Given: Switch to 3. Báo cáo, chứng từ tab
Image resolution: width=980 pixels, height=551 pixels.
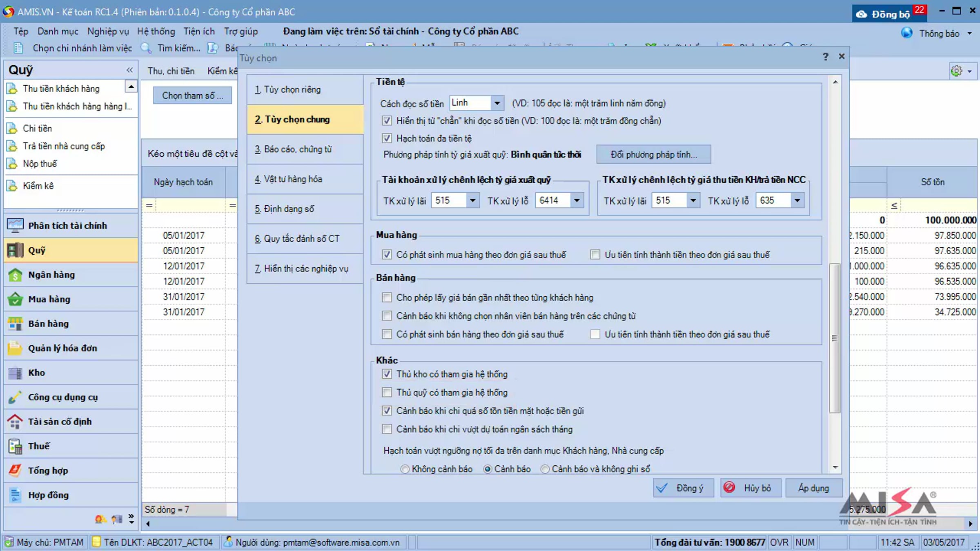Looking at the screenshot, I should point(305,149).
